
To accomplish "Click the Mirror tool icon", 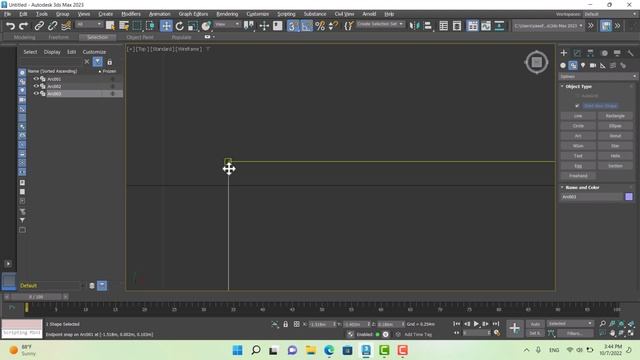I will 414,26.
